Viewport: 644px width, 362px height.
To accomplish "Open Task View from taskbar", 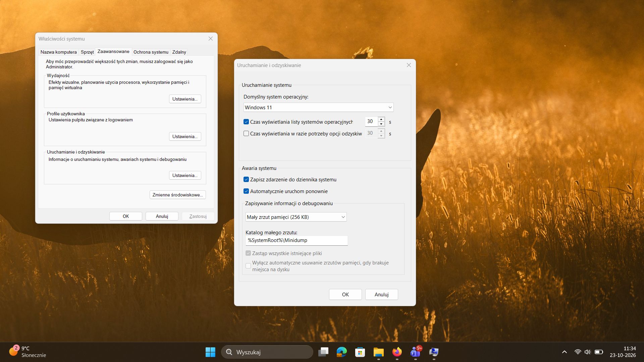I will click(x=323, y=352).
